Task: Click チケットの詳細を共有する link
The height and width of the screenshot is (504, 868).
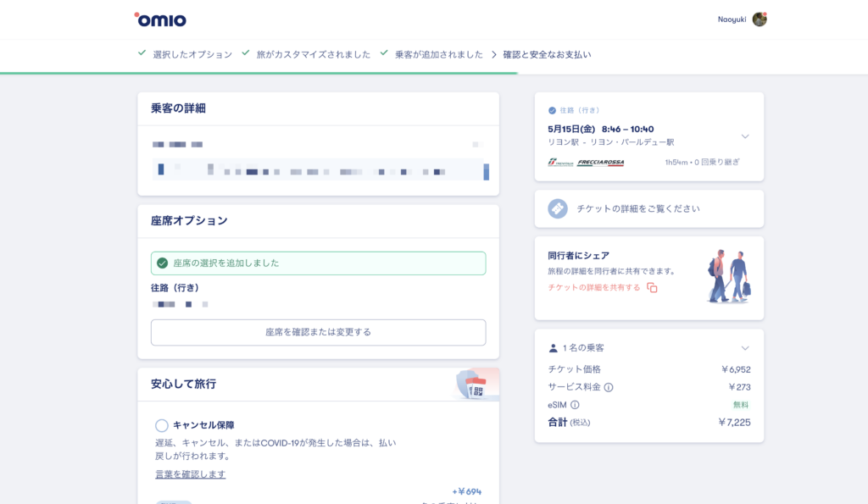Action: coord(594,288)
